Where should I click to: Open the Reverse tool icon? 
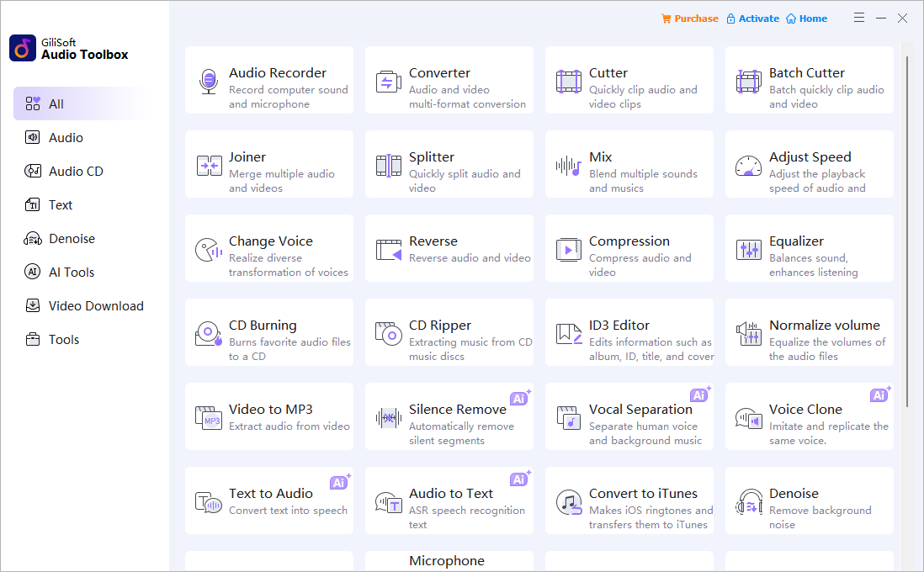coord(388,250)
